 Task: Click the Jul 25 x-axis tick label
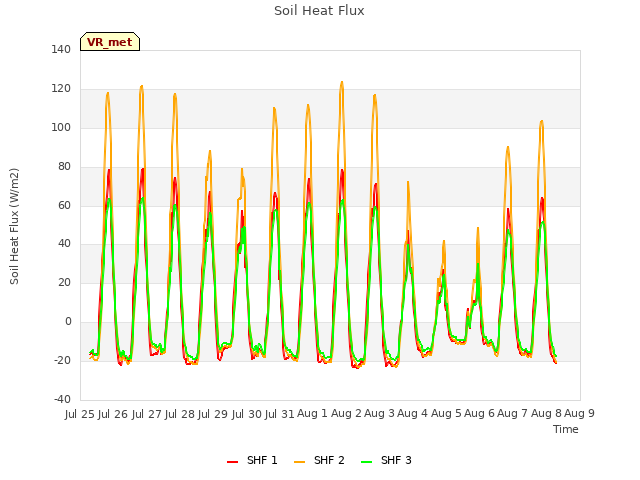click(80, 414)
